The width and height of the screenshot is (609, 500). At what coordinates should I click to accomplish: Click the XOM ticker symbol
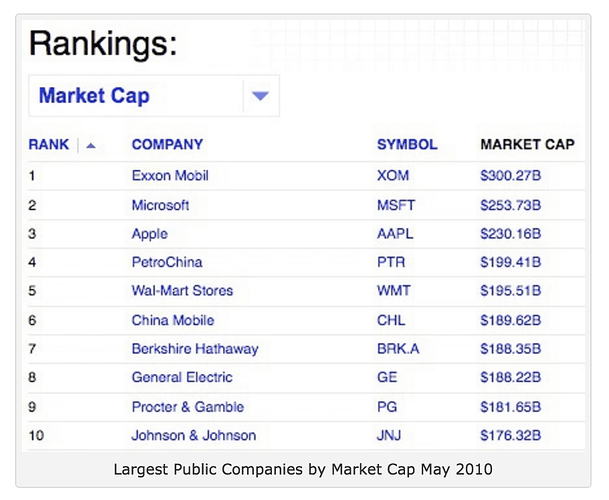click(x=393, y=175)
